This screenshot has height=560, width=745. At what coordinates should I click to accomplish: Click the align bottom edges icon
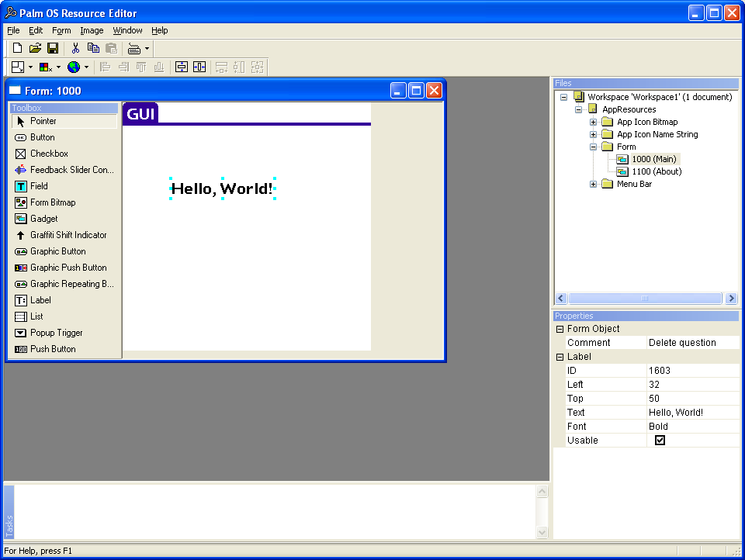pos(158,67)
